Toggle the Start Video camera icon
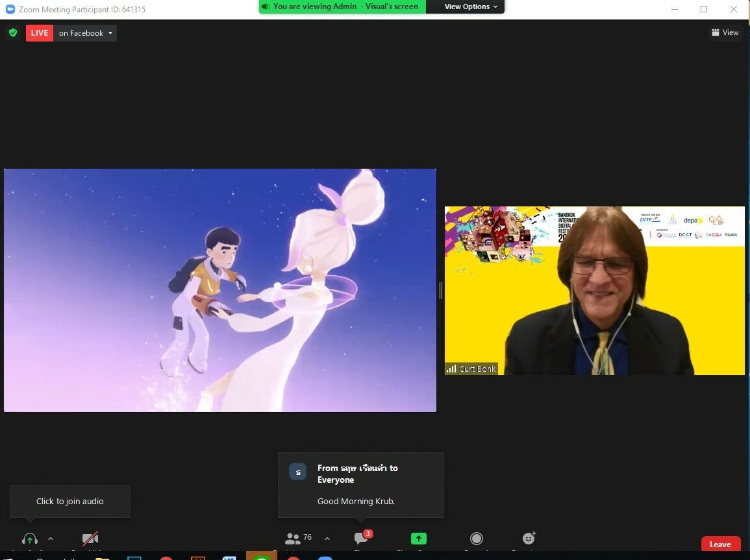The height and width of the screenshot is (560, 750). tap(90, 539)
